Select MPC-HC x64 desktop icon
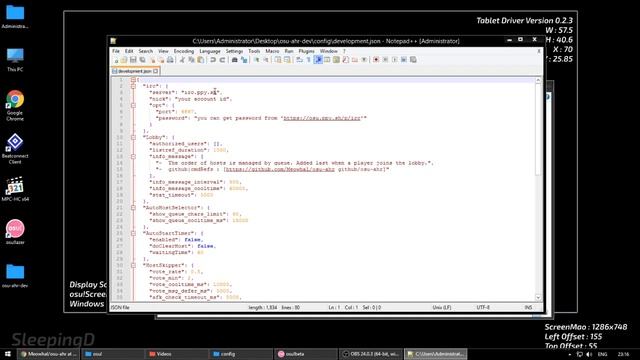Image resolution: width=640 pixels, height=360 pixels. 15,189
